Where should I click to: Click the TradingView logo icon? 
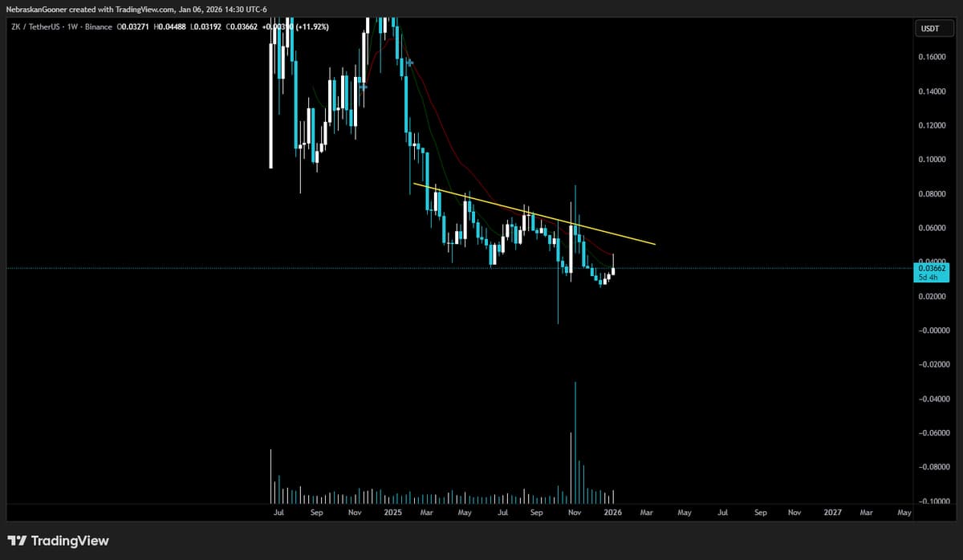[18, 541]
